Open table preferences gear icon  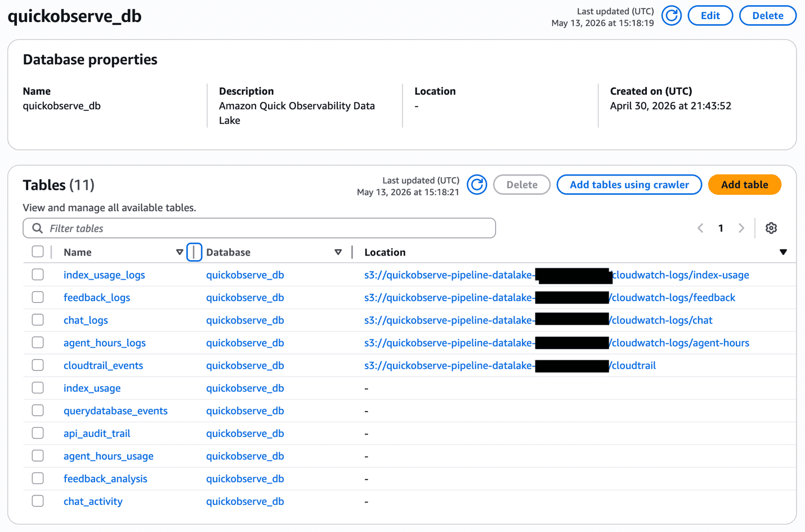[771, 228]
